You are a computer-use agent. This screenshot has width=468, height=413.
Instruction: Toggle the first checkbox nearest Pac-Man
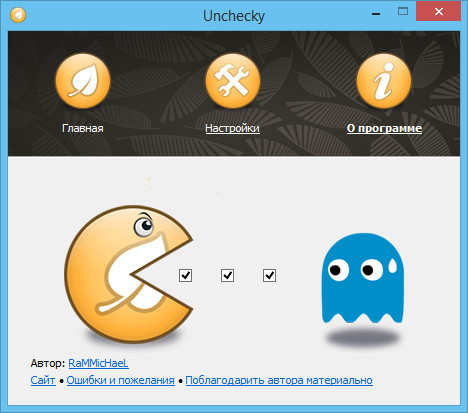pos(185,276)
